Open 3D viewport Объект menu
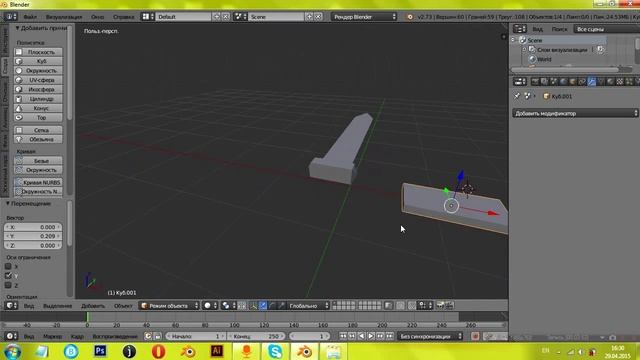This screenshot has height=360, width=640. click(123, 306)
